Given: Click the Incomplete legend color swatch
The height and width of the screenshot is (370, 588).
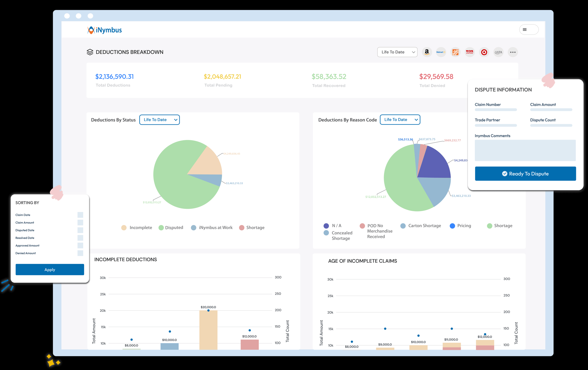Looking at the screenshot, I should (124, 228).
